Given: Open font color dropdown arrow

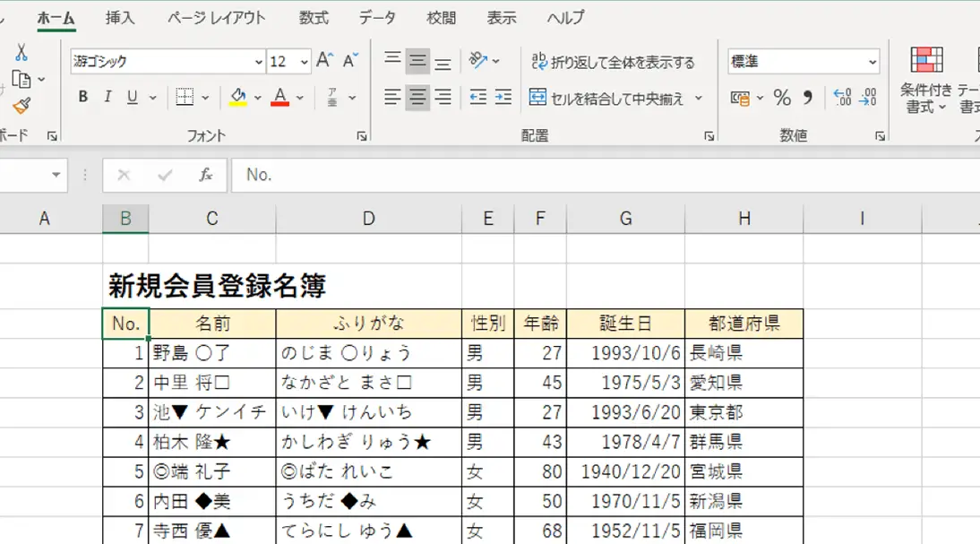Looking at the screenshot, I should click(x=300, y=98).
